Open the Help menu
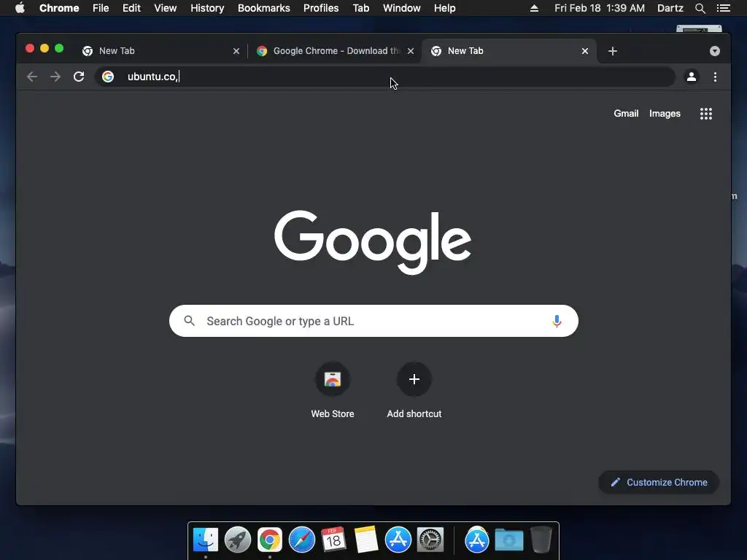This screenshot has width=747, height=560. (444, 8)
